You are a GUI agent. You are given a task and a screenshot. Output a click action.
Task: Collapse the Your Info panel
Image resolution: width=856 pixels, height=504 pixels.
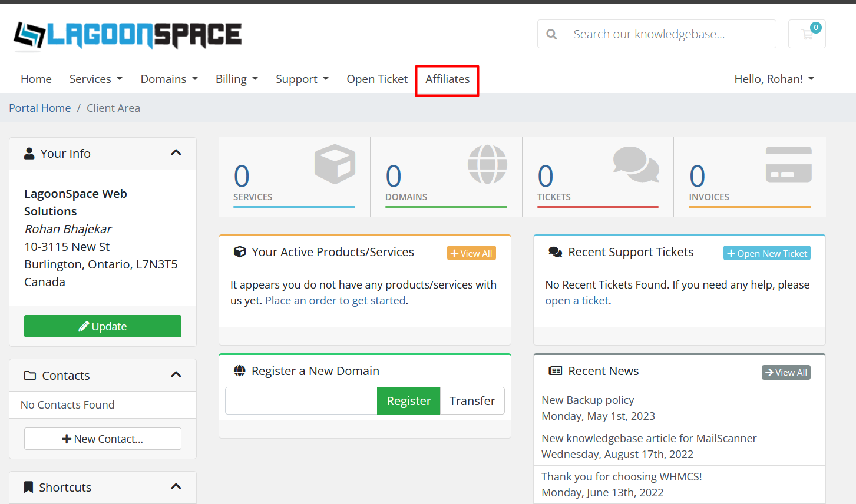point(176,153)
